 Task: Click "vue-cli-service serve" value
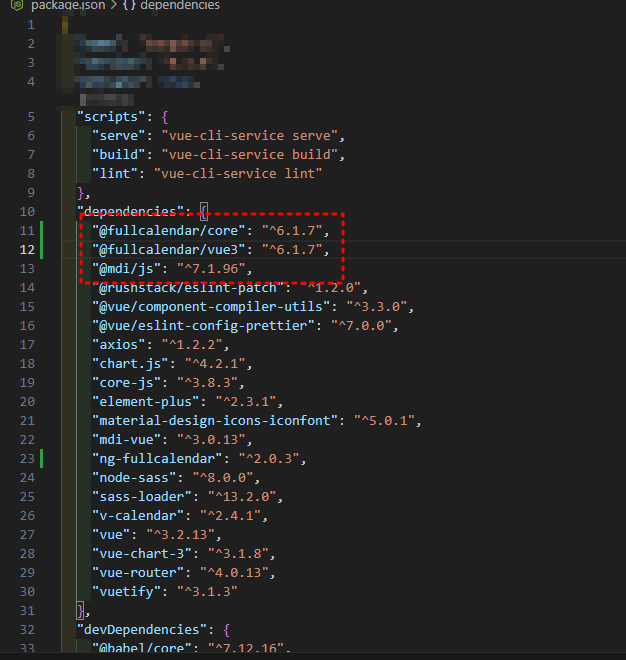[x=250, y=136]
